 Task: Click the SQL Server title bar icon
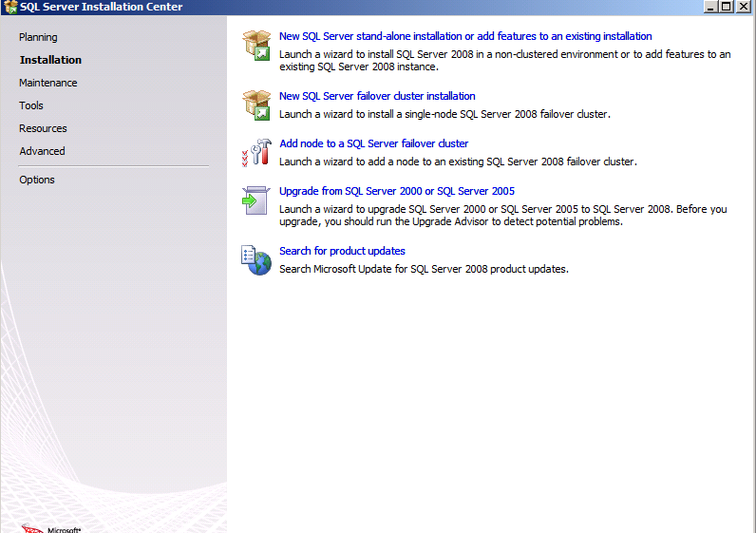pyautogui.click(x=10, y=7)
